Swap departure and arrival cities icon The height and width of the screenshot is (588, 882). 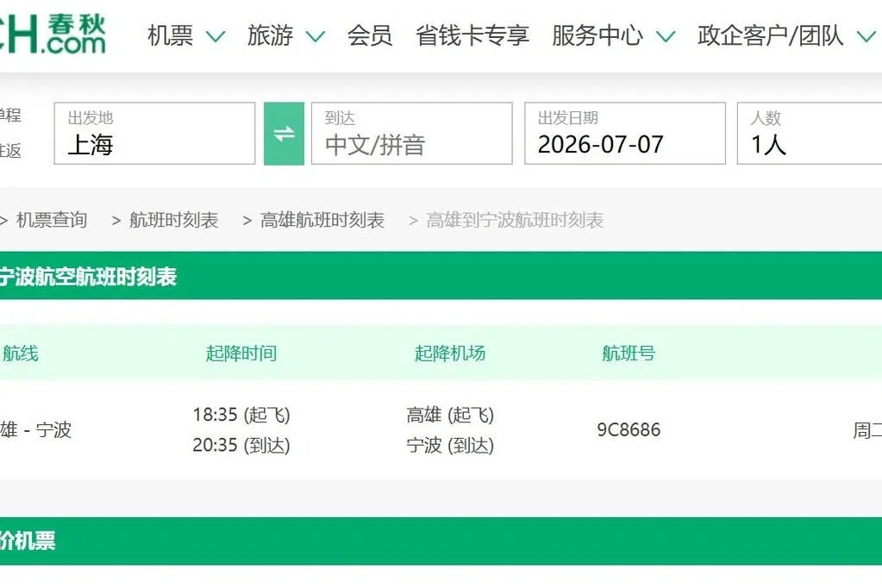[x=284, y=134]
